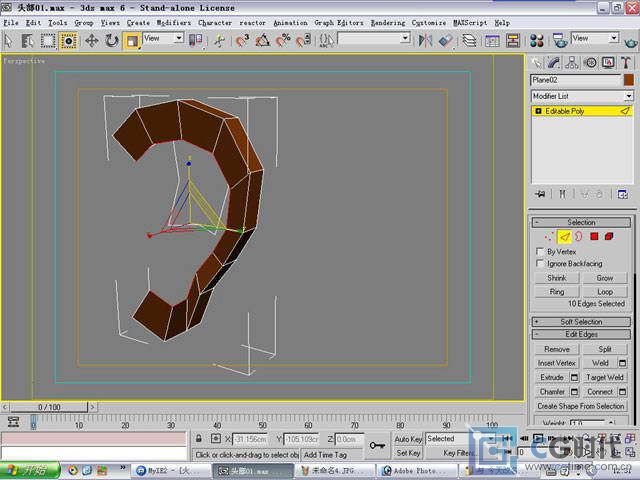Select Border sub-object level icon
The width and height of the screenshot is (640, 480).
578,236
